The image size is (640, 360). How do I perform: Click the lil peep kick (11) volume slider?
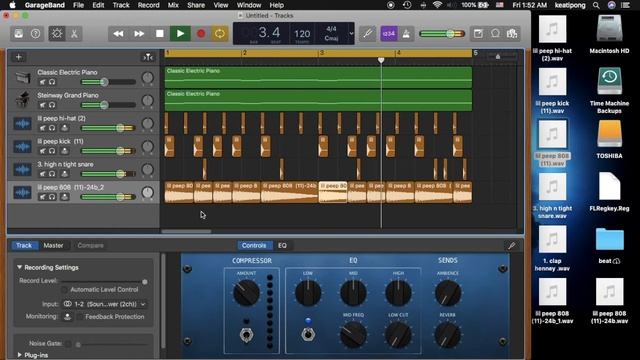[108, 151]
